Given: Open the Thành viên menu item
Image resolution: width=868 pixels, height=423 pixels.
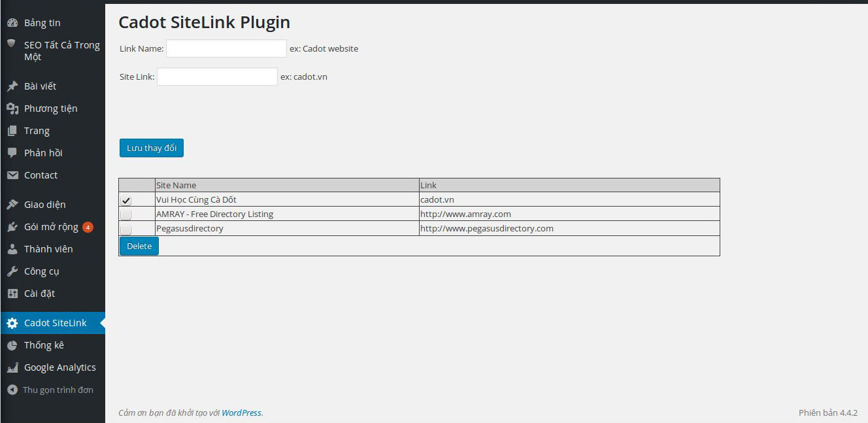Looking at the screenshot, I should tap(52, 249).
